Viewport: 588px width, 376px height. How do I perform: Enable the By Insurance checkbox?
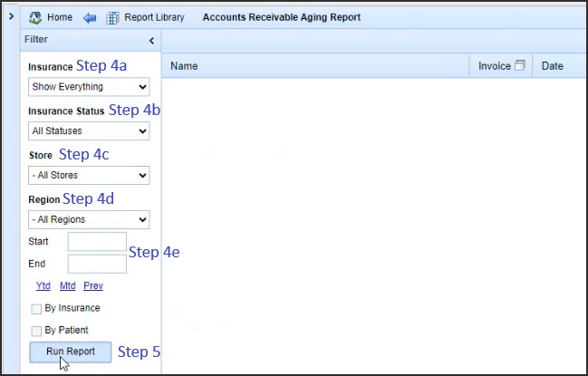coord(36,309)
